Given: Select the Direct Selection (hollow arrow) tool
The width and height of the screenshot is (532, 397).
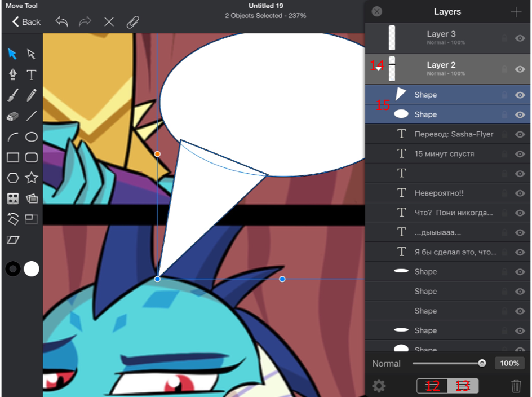Looking at the screenshot, I should 31,54.
